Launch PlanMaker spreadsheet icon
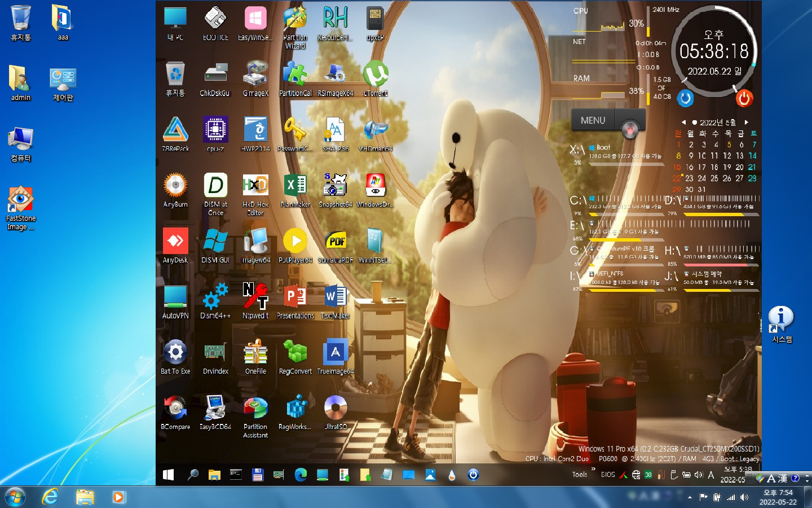 pos(295,190)
